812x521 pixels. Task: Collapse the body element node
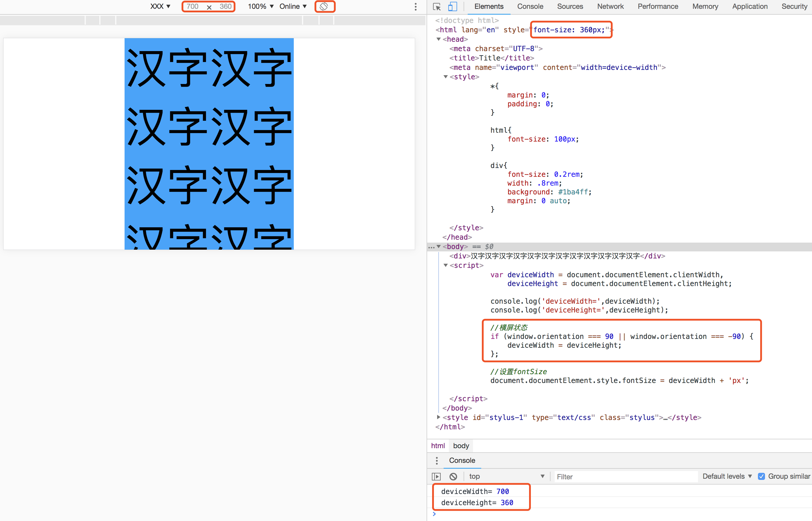pos(439,247)
